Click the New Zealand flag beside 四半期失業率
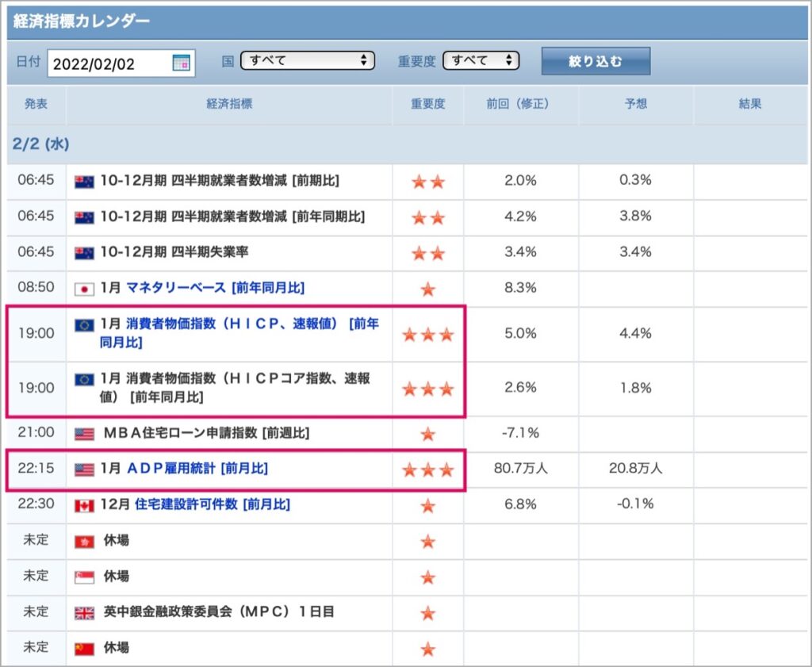812x667 pixels. pyautogui.click(x=84, y=253)
